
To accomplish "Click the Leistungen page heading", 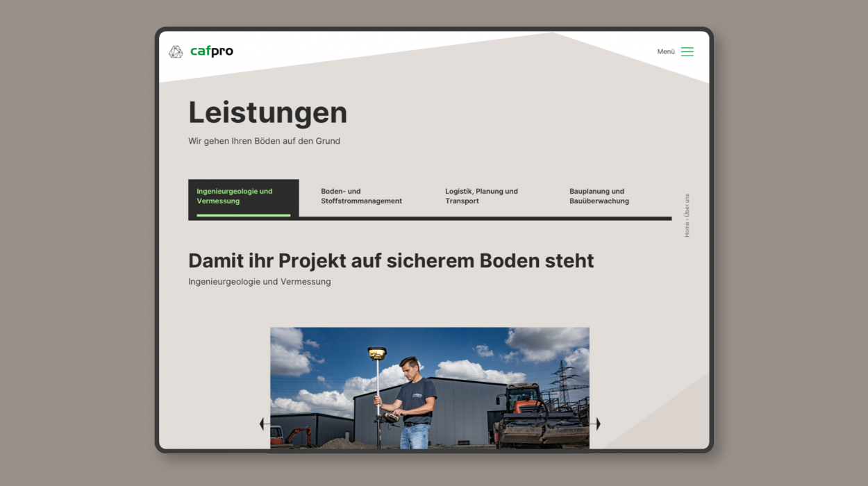I will pos(268,112).
